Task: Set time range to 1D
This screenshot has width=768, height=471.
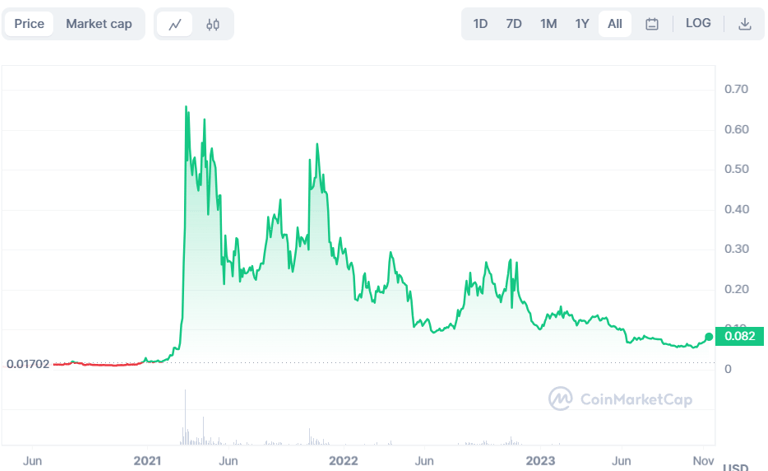Action: [x=480, y=24]
